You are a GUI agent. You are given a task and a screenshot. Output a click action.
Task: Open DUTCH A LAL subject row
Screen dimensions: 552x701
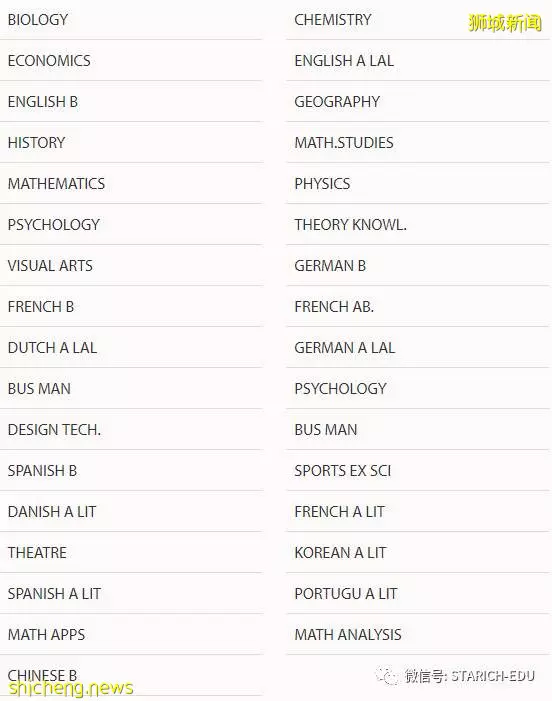pyautogui.click(x=131, y=347)
